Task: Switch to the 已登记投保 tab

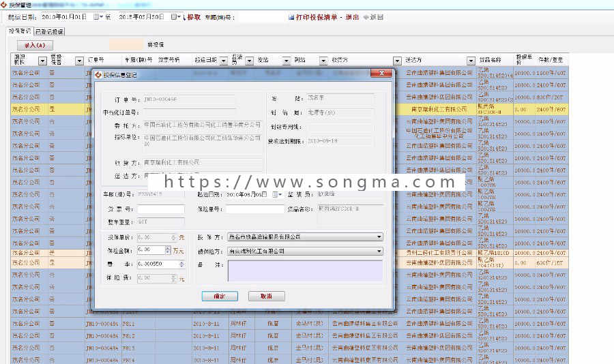Action: (x=49, y=32)
